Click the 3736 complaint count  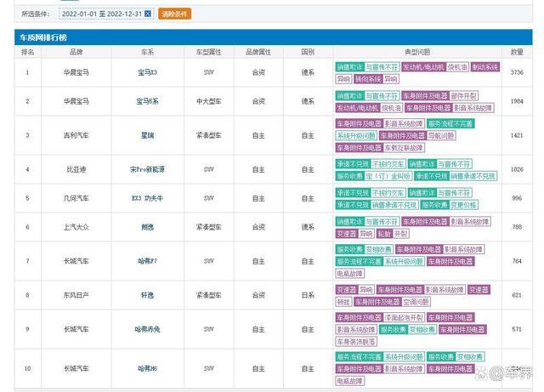coord(517,72)
